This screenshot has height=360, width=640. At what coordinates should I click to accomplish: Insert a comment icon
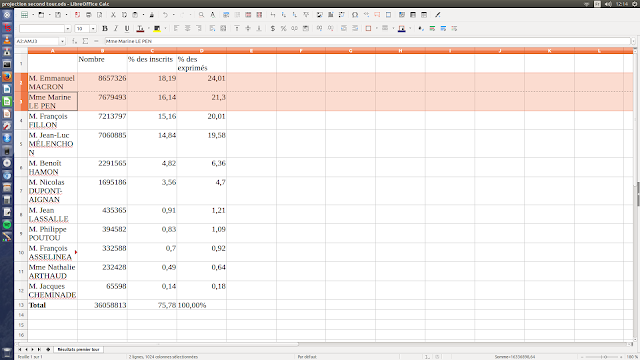pos(377,15)
